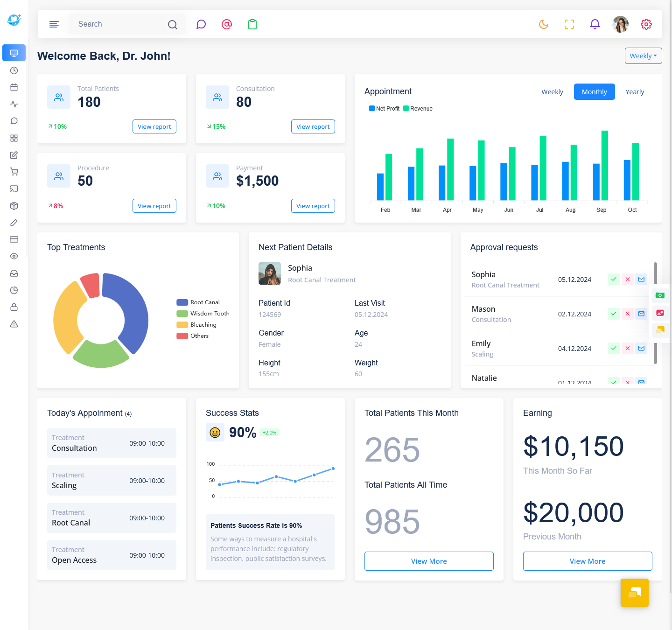Open the floating yellow chat widget
This screenshot has width=672, height=630.
coord(634,593)
